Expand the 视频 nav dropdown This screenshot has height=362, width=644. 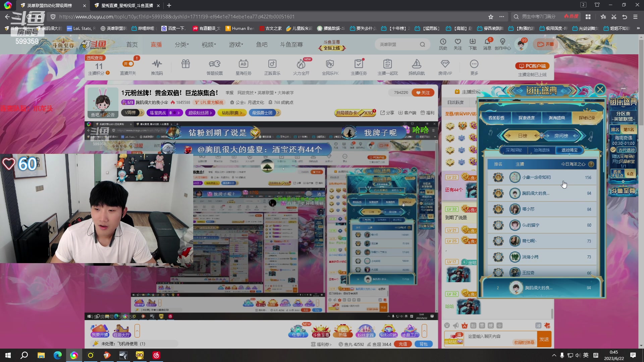(x=208, y=45)
